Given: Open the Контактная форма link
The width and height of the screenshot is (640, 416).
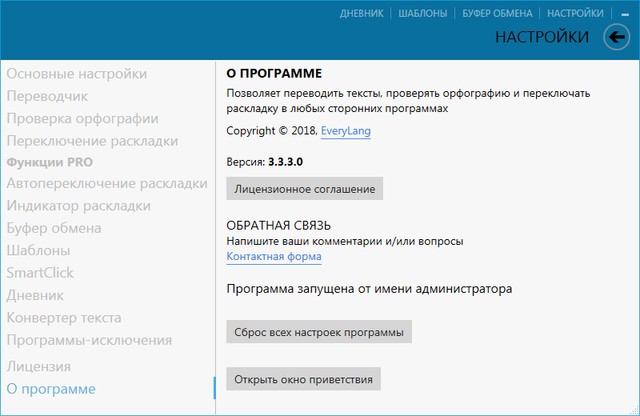Looking at the screenshot, I should click(274, 257).
